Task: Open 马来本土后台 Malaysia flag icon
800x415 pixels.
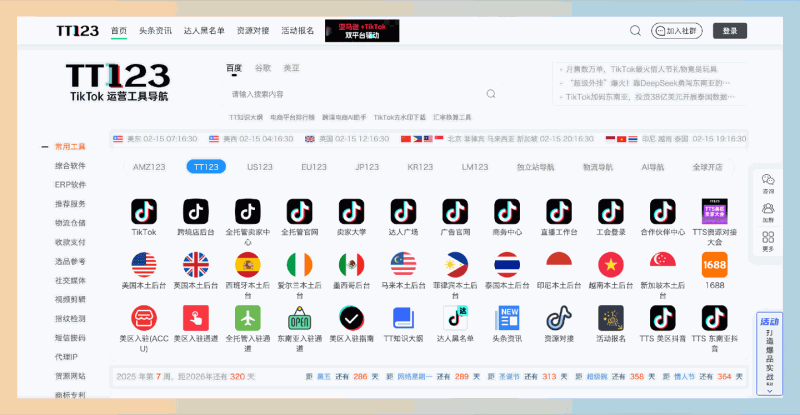Action: [x=404, y=265]
